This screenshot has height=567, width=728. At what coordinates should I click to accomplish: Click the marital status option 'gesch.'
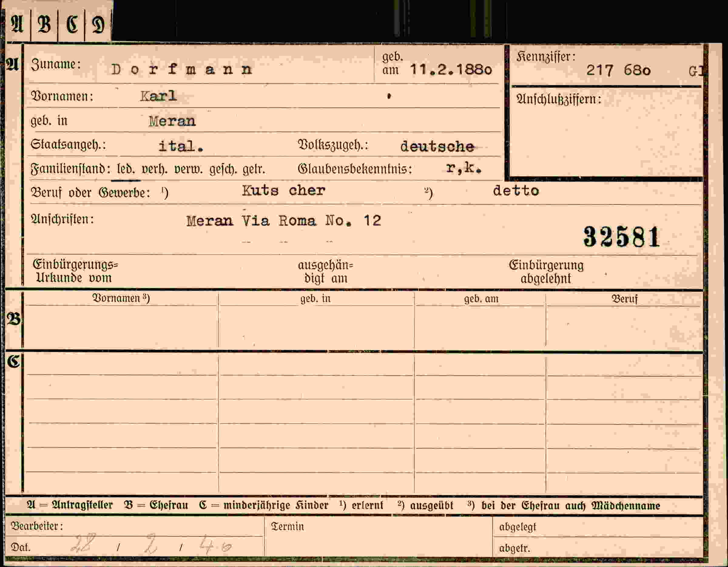(x=223, y=170)
